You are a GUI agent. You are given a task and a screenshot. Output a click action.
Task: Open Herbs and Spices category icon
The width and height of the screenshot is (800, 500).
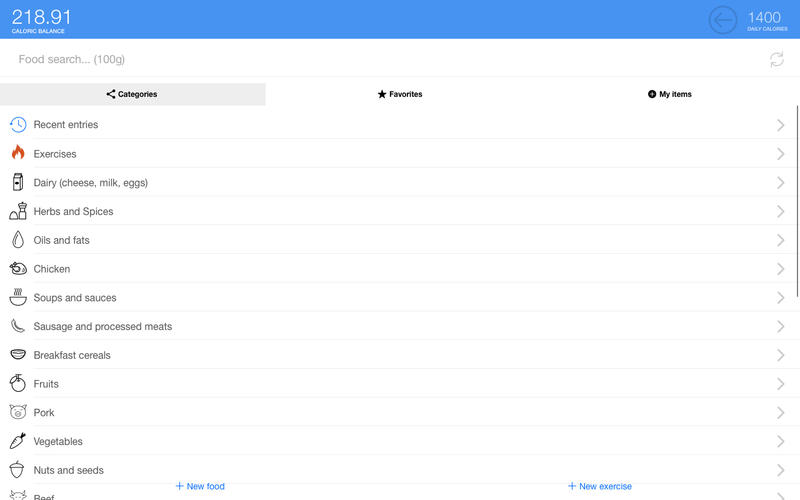[18, 211]
